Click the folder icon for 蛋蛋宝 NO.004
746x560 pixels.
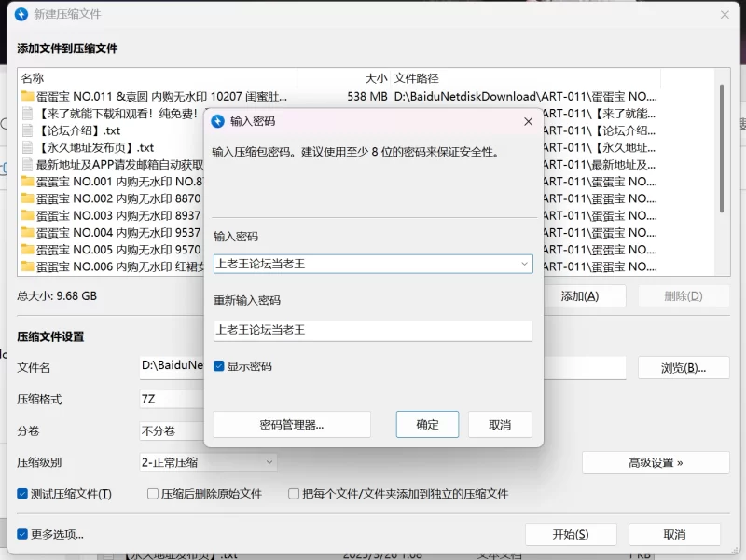(28, 233)
